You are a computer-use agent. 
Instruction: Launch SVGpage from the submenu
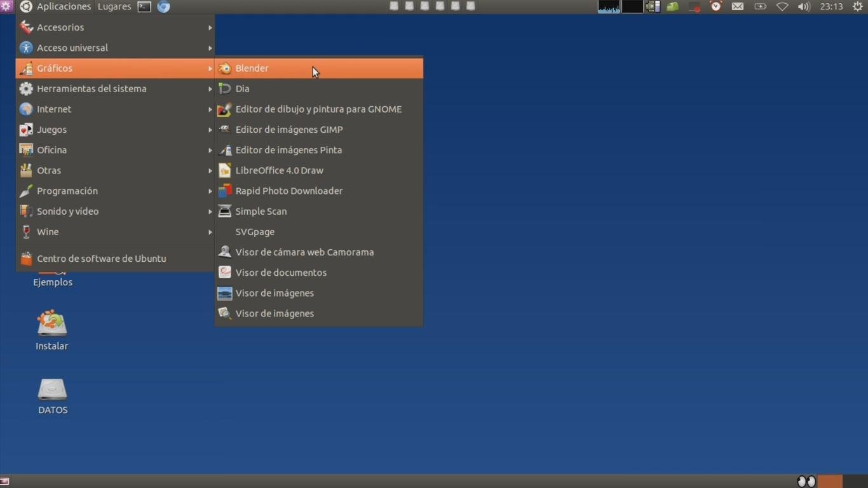click(x=319, y=231)
